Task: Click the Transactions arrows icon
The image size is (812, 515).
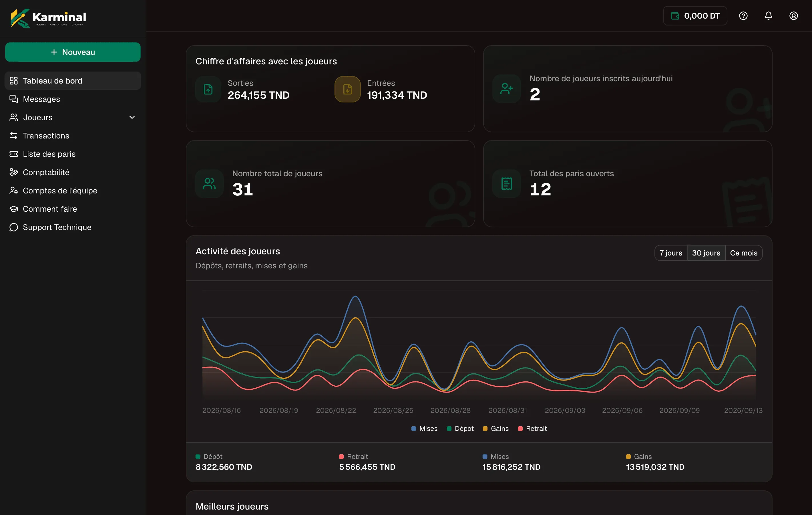Action: pos(13,136)
